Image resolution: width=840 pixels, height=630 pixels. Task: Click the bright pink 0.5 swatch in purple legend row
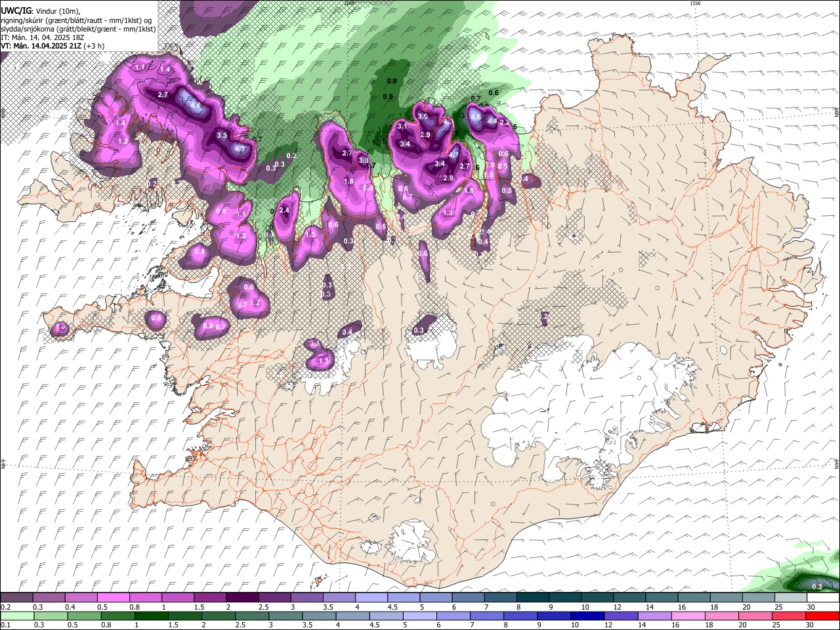[113, 598]
